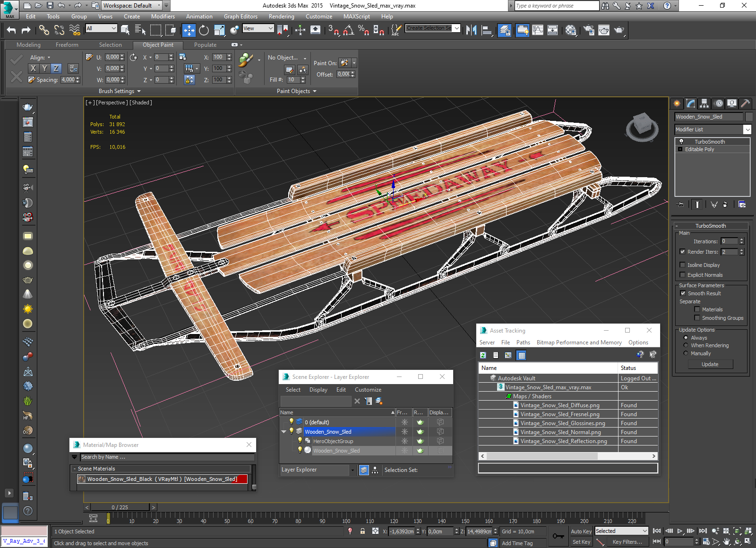Click Refresh icon in Asset Tracking
The image size is (756, 548).
tap(483, 355)
